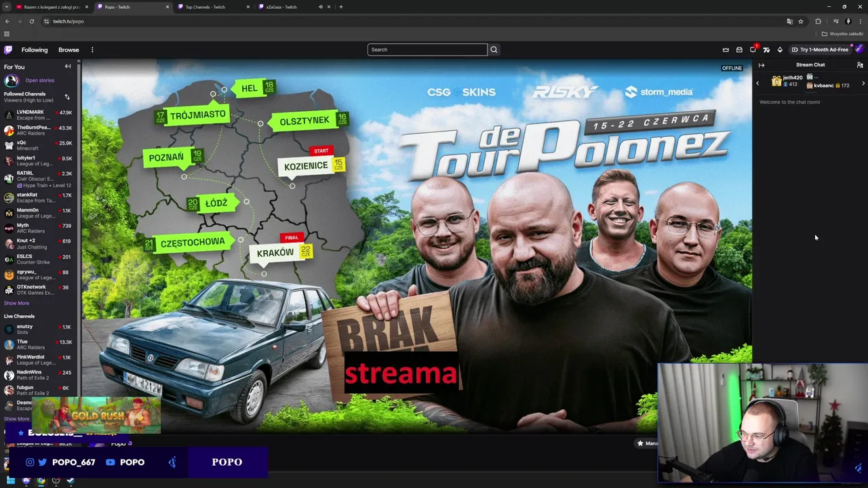Switch to the YouTube Razem z kolegami tab
The height and width of the screenshot is (488, 868).
coord(52,7)
